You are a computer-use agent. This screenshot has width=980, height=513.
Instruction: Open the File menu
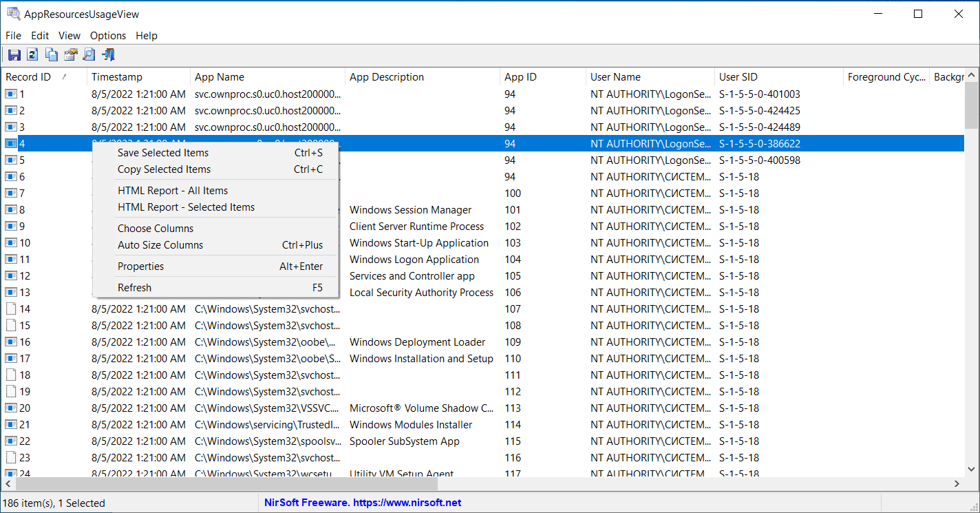coord(13,36)
